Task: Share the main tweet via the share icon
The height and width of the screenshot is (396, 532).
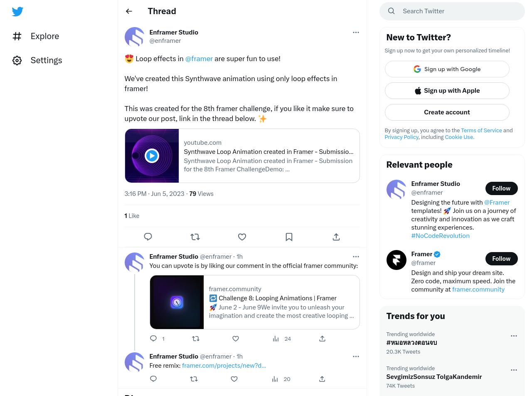Action: coord(336,237)
